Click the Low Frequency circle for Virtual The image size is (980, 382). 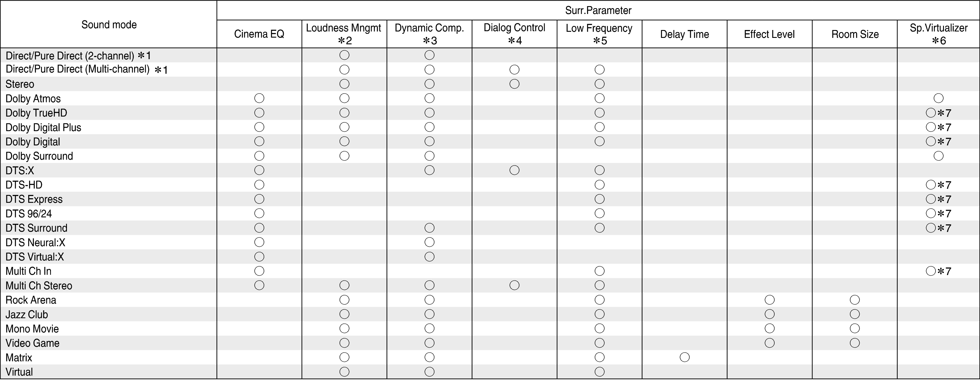(600, 372)
